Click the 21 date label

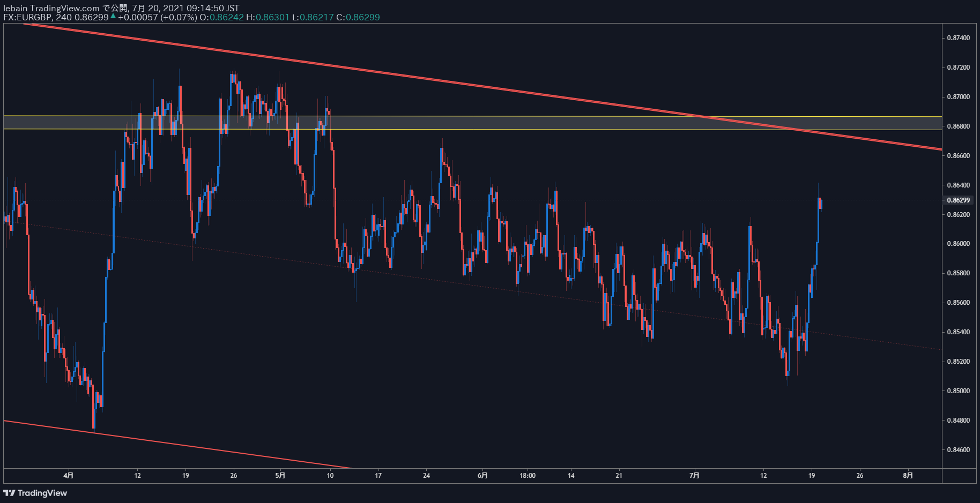pos(619,476)
